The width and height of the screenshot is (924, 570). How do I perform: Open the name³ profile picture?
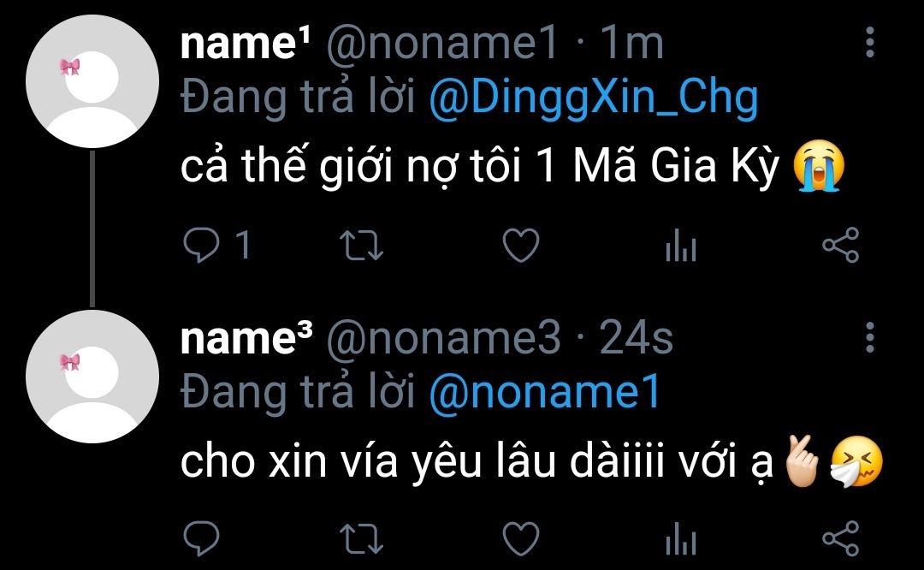coord(92,377)
